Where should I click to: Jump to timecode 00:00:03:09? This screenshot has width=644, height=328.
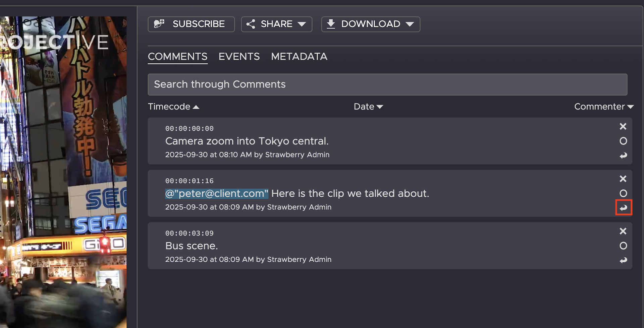(x=189, y=233)
